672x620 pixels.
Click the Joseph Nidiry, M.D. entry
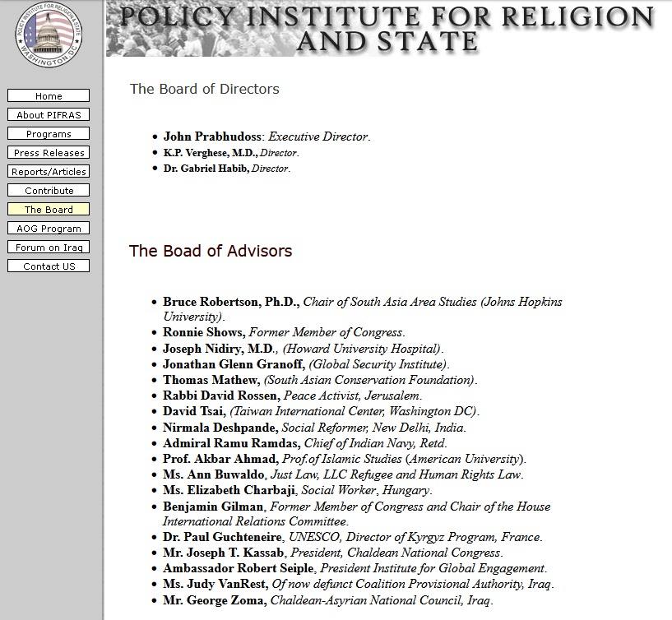click(x=304, y=349)
